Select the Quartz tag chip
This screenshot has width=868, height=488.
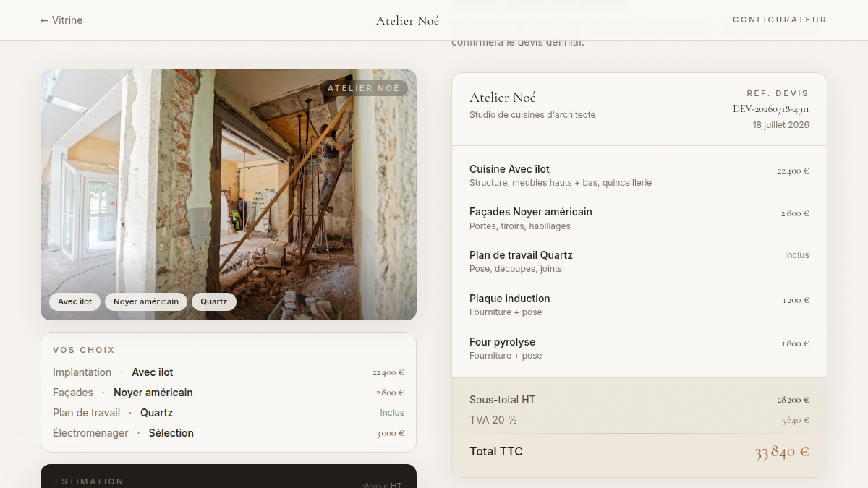[214, 301]
